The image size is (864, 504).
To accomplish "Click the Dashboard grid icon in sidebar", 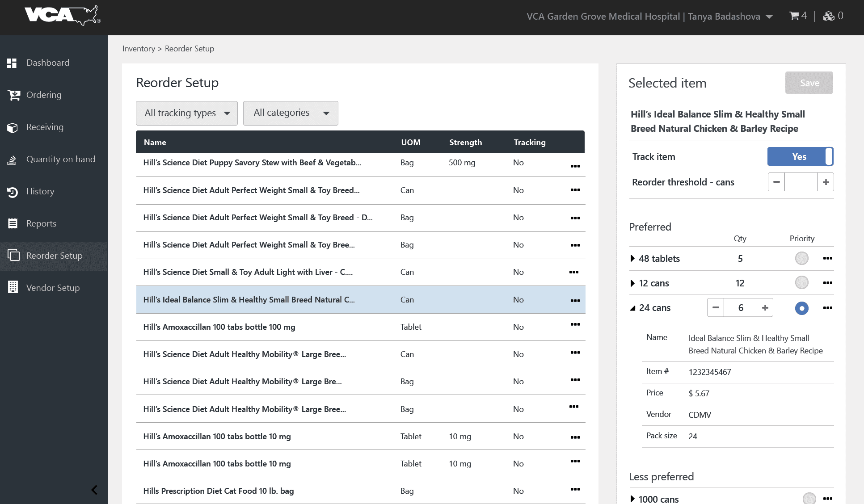I will [x=12, y=63].
